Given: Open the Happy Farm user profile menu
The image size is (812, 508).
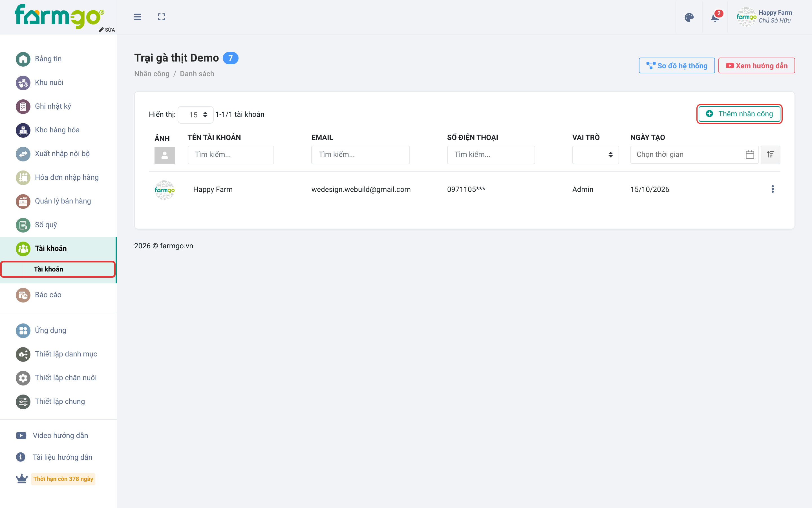Looking at the screenshot, I should [x=765, y=17].
